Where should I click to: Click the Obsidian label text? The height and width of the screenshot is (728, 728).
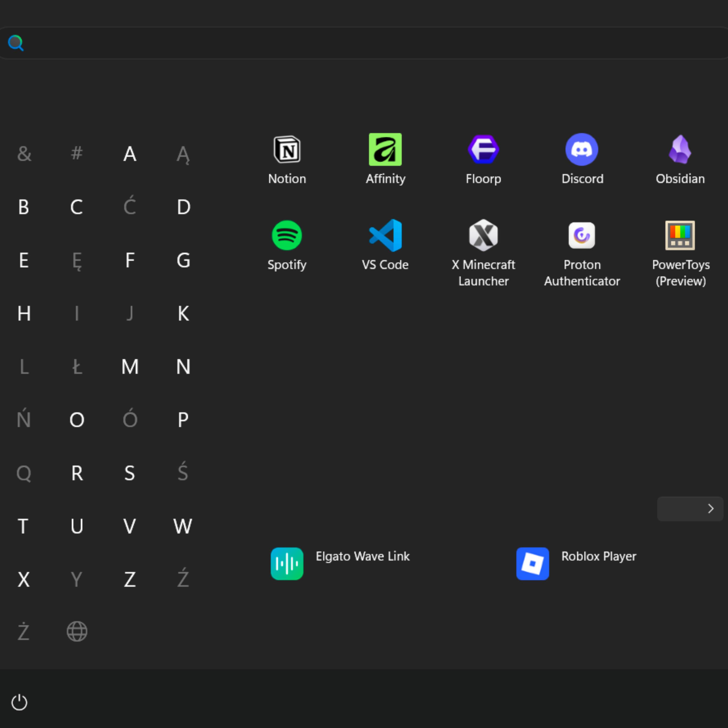click(680, 179)
